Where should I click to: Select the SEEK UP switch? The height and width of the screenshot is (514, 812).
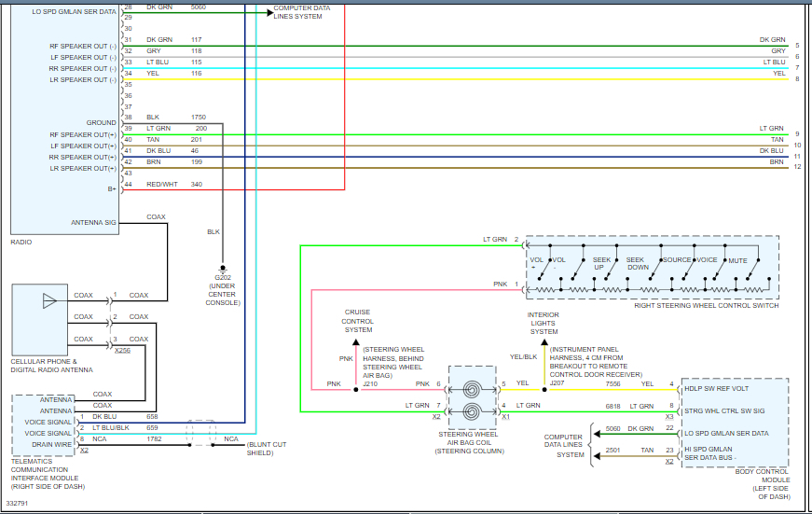coord(599,264)
